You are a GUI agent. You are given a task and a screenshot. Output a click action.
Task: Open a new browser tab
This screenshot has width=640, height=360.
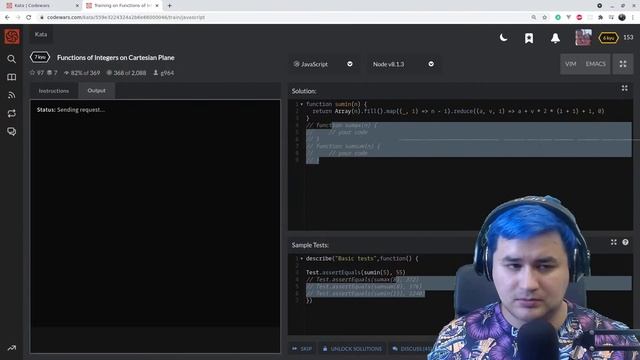click(169, 6)
